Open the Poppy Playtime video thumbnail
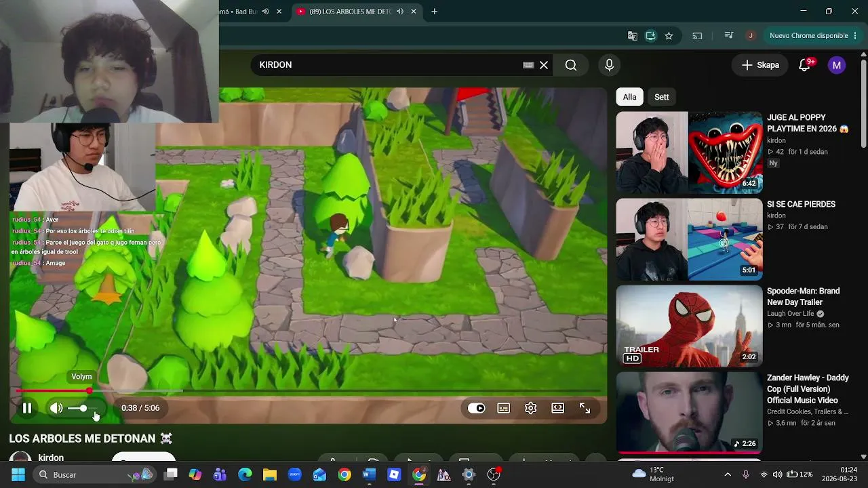This screenshot has height=488, width=868. coord(690,152)
